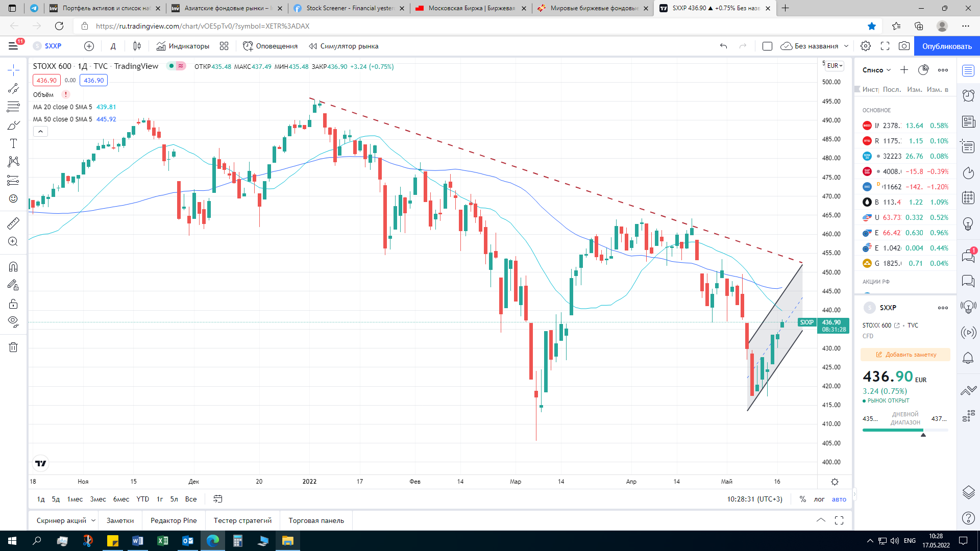Image resolution: width=980 pixels, height=551 pixels.
Task: Open indicator templates grid icon
Action: coord(224,46)
